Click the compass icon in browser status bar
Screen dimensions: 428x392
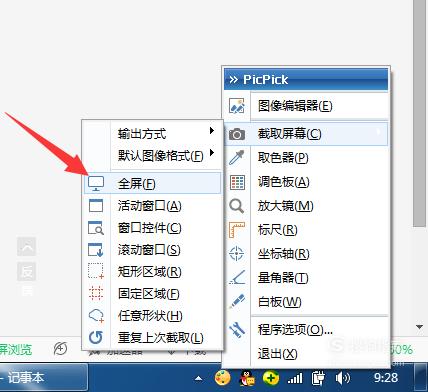pyautogui.click(x=61, y=349)
